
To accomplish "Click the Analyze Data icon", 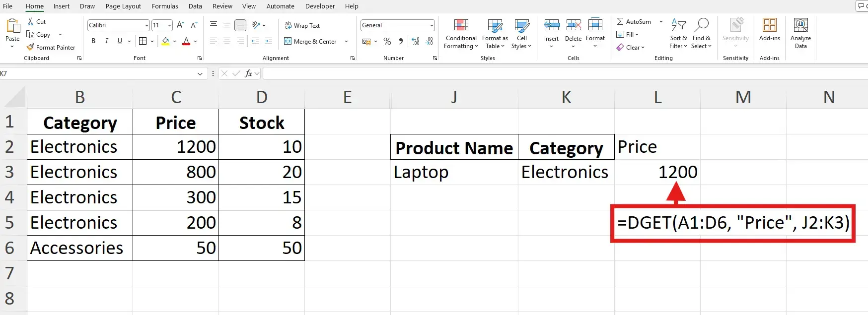I will 800,25.
